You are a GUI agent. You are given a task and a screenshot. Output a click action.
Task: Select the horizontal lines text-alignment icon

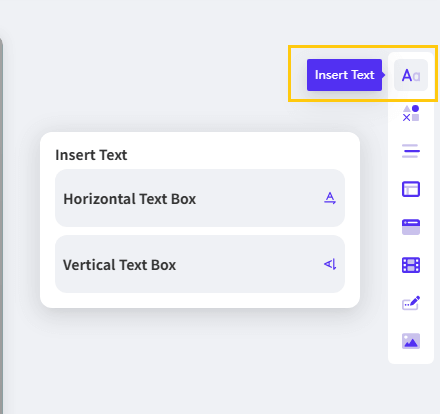click(411, 151)
